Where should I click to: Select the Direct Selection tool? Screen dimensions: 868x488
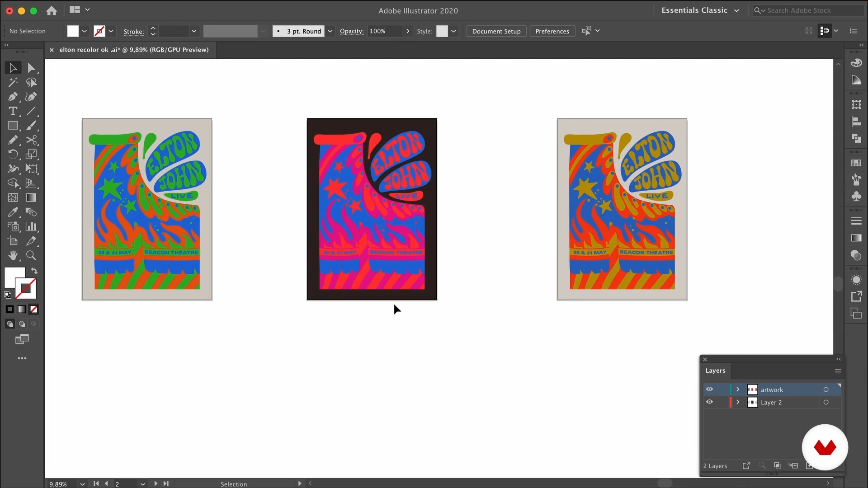[x=31, y=68]
